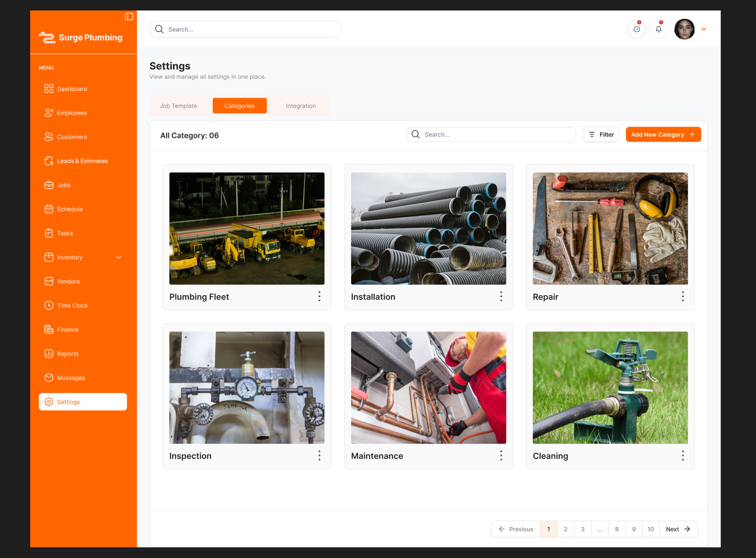Screen dimensions: 756x558
Task: Click the Time Clock icon in the sidebar
Action: click(x=49, y=306)
